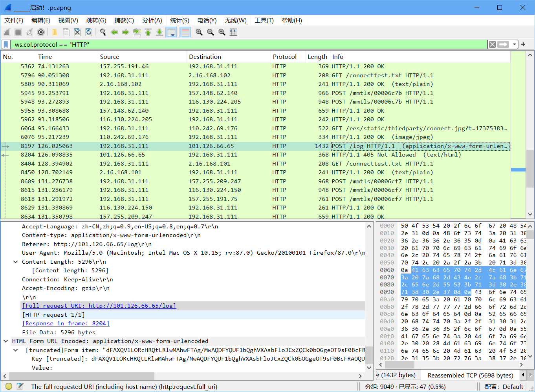
Task: Follow Response in frame: 8204 link
Action: pos(66,323)
